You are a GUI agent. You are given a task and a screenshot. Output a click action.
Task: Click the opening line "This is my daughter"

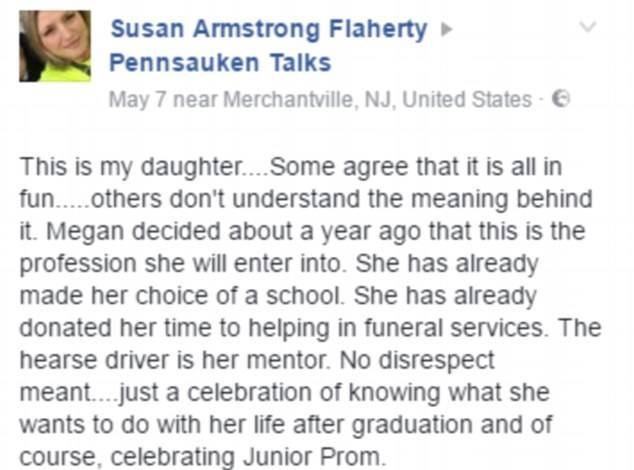click(x=130, y=167)
